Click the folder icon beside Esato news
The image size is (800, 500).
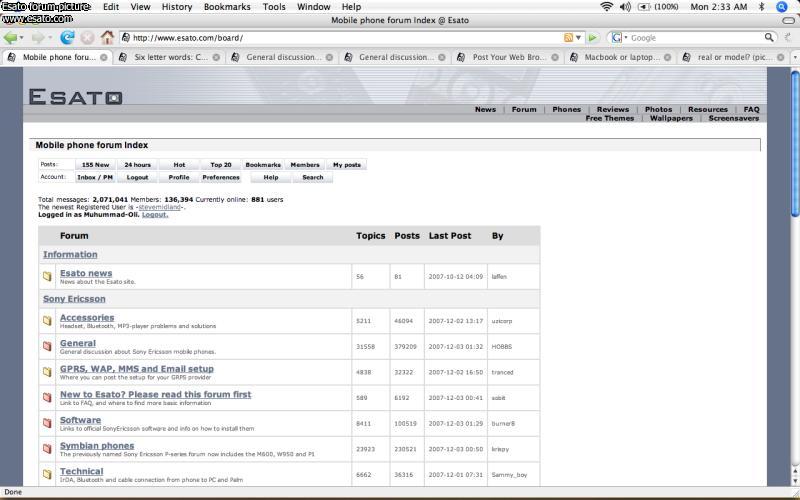point(47,277)
